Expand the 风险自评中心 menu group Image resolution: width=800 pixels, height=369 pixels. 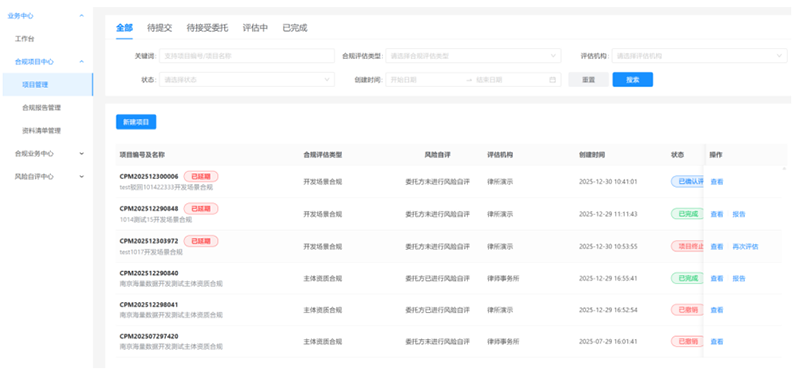pyautogui.click(x=82, y=176)
